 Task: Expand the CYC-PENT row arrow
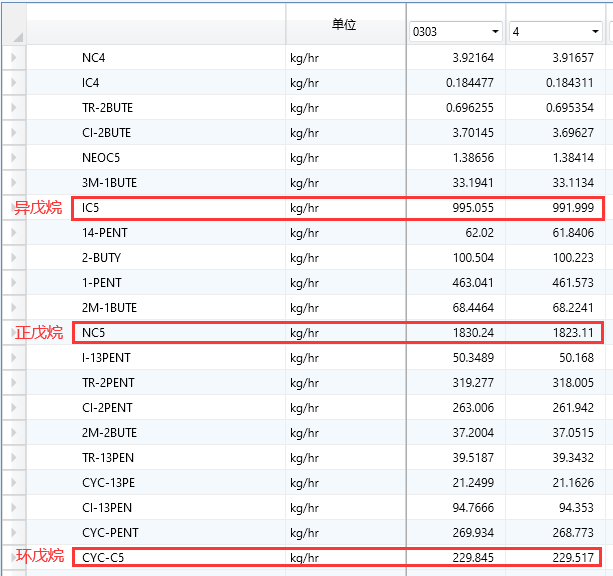tap(13, 533)
